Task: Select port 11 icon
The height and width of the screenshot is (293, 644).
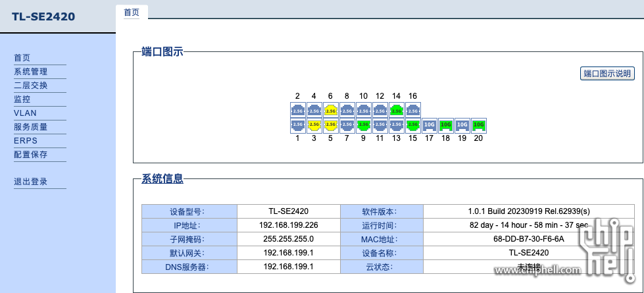Action: click(x=380, y=125)
